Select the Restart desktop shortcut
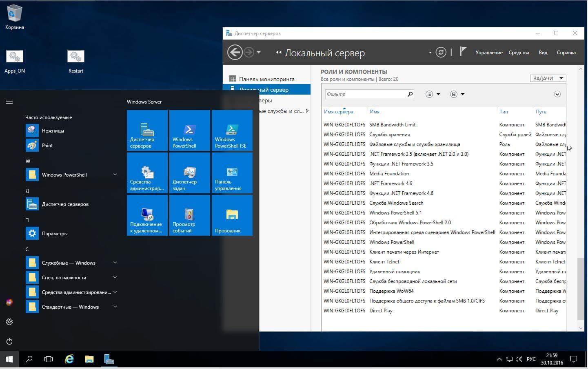588x369 pixels. point(75,61)
